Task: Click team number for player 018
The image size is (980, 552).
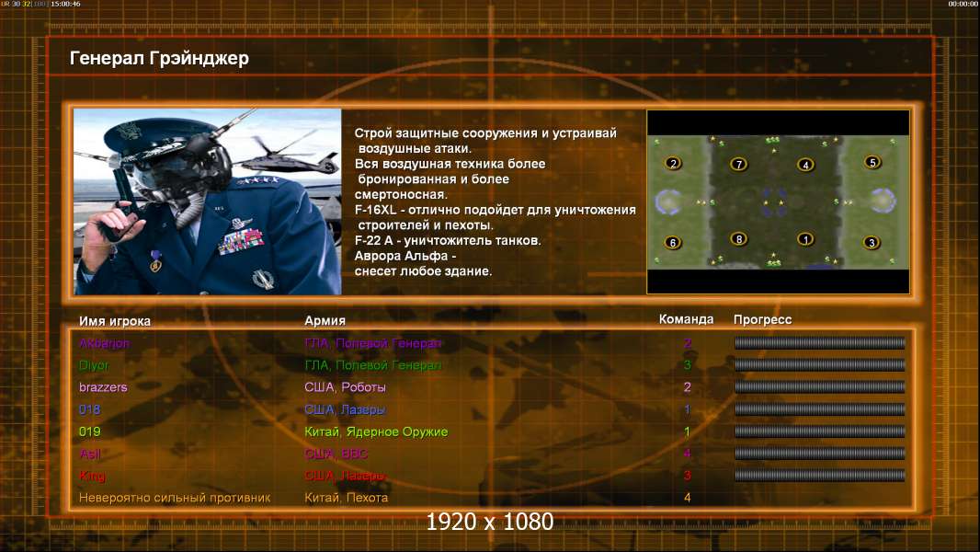Action: point(688,409)
